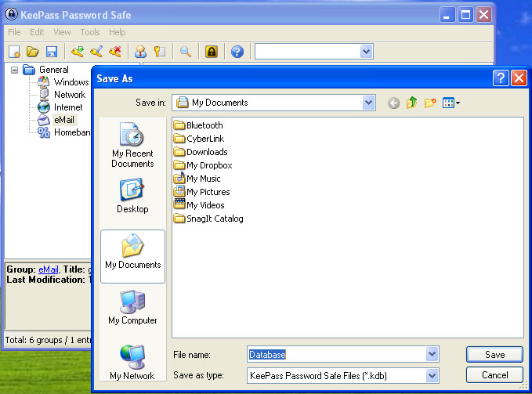Open the KeePass quick search dropdown
The height and width of the screenshot is (394, 532).
pos(366,52)
